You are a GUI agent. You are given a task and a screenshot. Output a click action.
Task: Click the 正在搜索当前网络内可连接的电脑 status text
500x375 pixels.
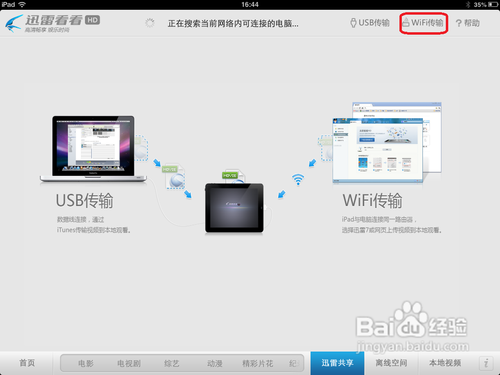[x=233, y=23]
